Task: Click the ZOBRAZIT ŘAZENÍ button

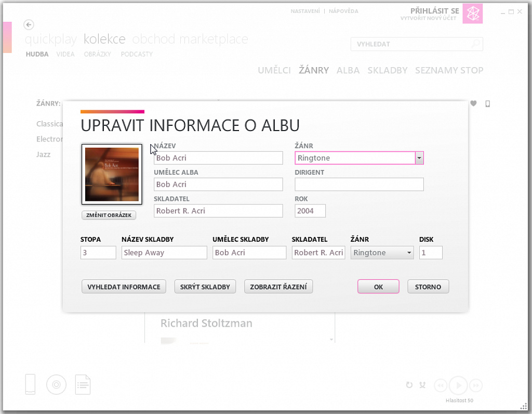Action: [278, 287]
